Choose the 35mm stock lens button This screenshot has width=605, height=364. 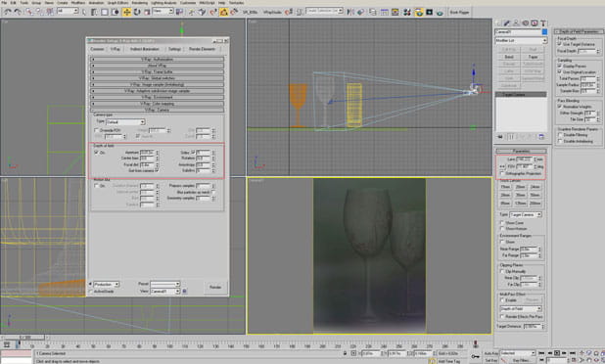[520, 195]
